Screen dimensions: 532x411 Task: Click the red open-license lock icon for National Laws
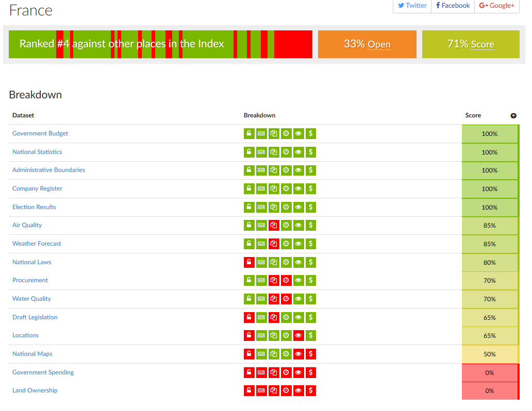pyautogui.click(x=249, y=262)
